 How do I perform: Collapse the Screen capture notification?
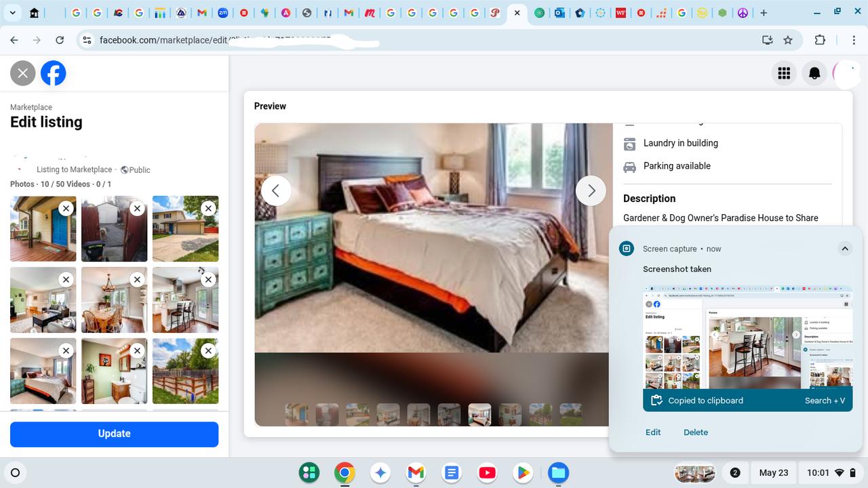pyautogui.click(x=845, y=249)
